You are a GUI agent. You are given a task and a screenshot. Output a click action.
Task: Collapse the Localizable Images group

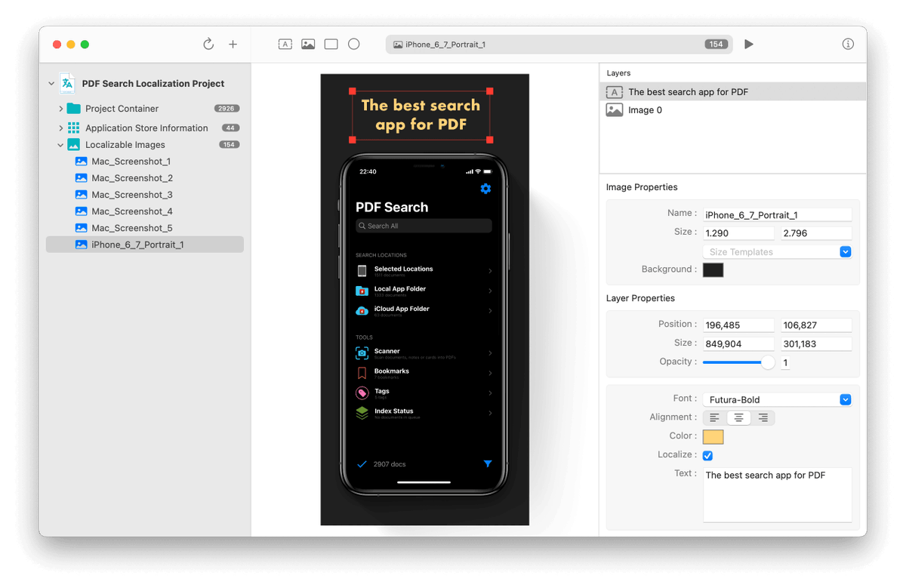tap(60, 145)
